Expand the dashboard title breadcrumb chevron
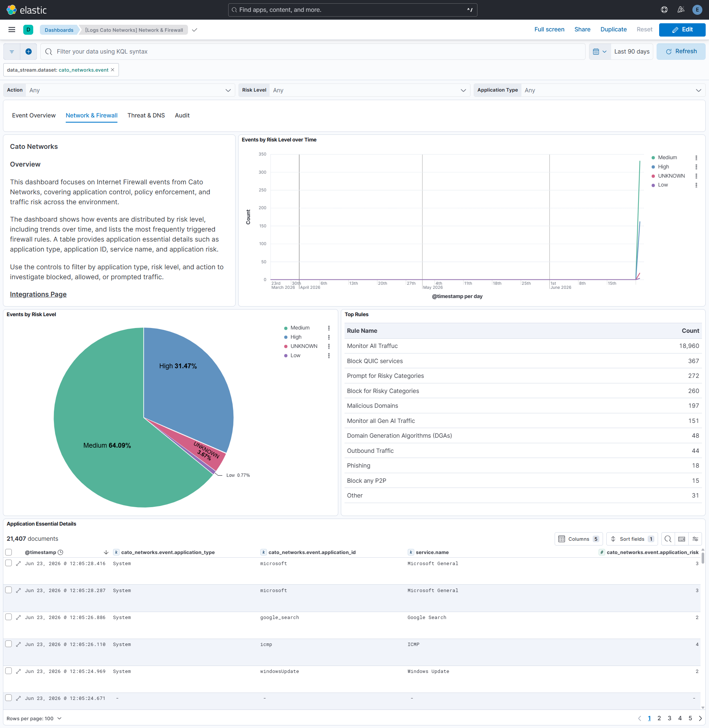Viewport: 709px width, 728px height. click(194, 30)
